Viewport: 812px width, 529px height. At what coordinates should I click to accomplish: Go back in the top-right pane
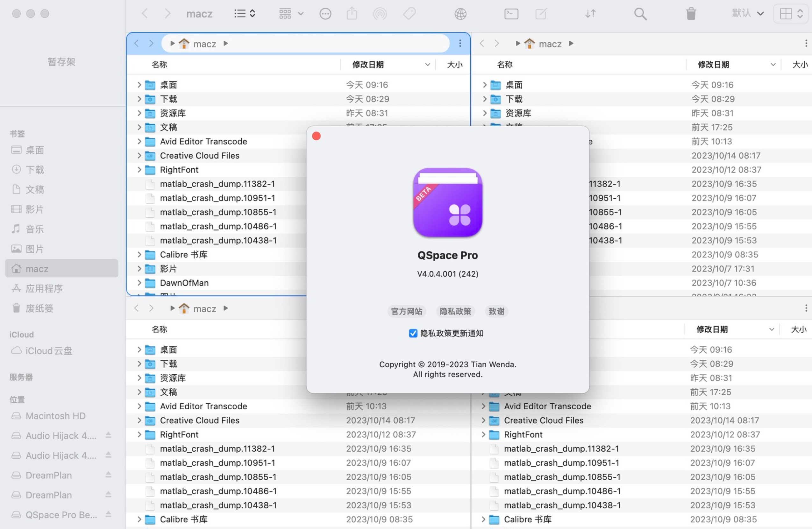coord(482,43)
